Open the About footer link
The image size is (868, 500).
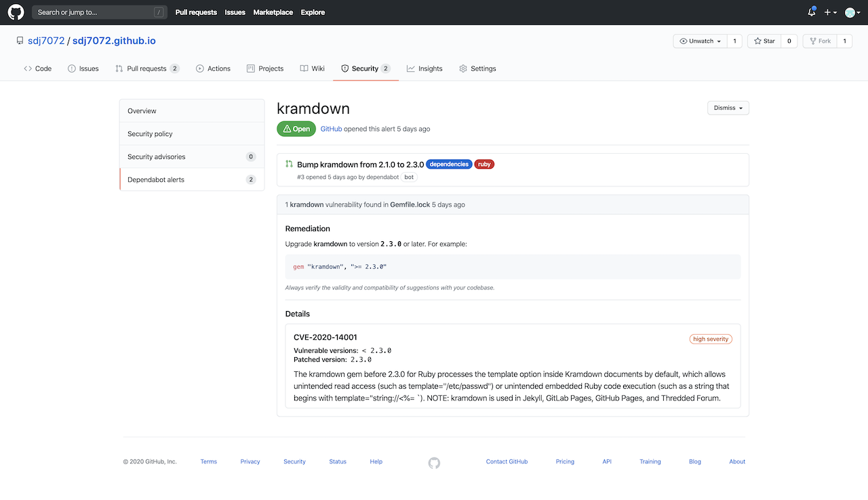[x=737, y=461]
